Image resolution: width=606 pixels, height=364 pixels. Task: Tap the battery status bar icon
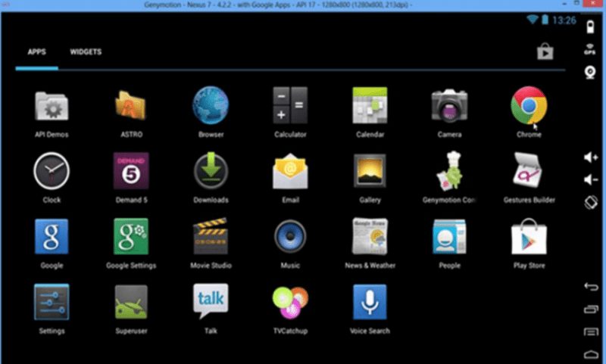tap(545, 20)
